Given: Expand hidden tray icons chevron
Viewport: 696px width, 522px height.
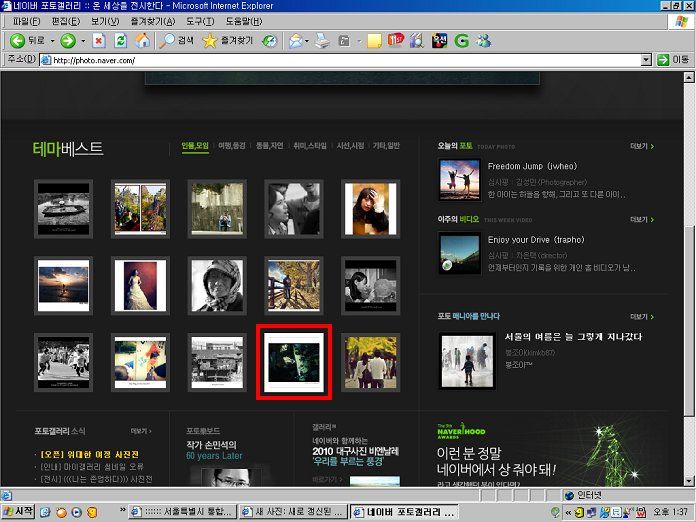Looking at the screenshot, I should [567, 512].
